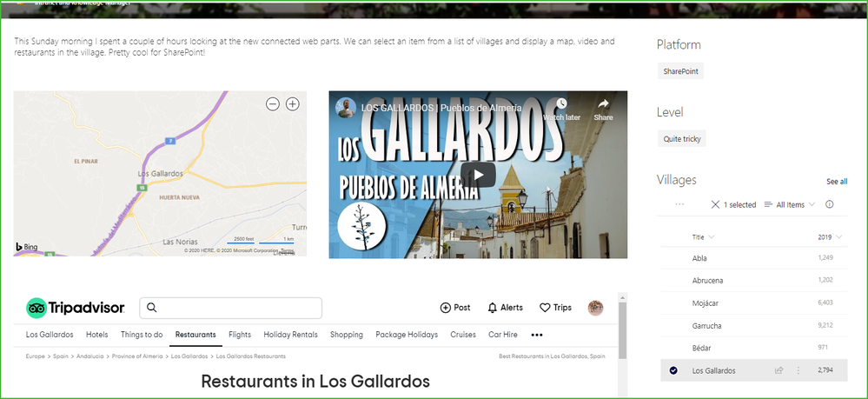Open the 2019 column dropdown
The width and height of the screenshot is (868, 399).
click(x=830, y=236)
